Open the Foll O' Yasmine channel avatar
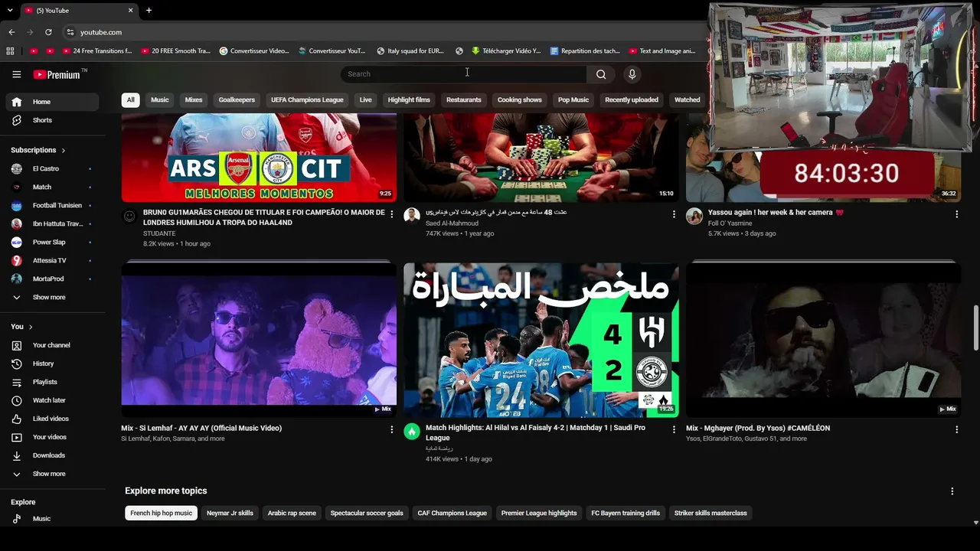This screenshot has width=980, height=551. (x=694, y=216)
